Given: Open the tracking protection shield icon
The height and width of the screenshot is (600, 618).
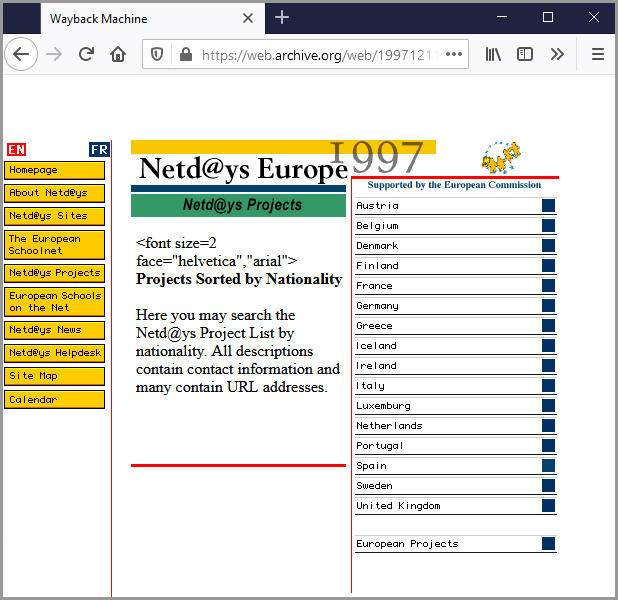Looking at the screenshot, I should [x=157, y=54].
